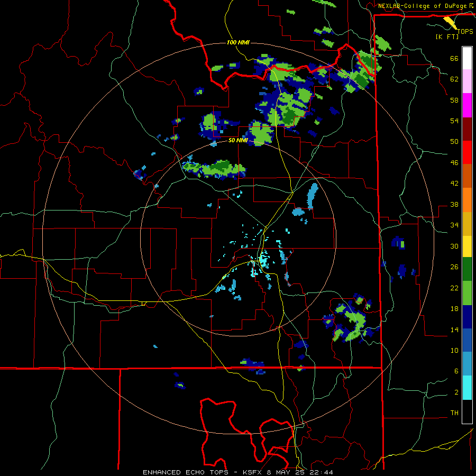Click the 50 legend value
The image size is (476, 476).
click(x=454, y=142)
